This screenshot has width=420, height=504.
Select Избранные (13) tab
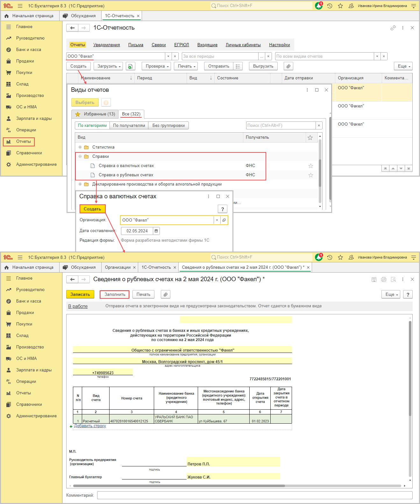point(95,114)
